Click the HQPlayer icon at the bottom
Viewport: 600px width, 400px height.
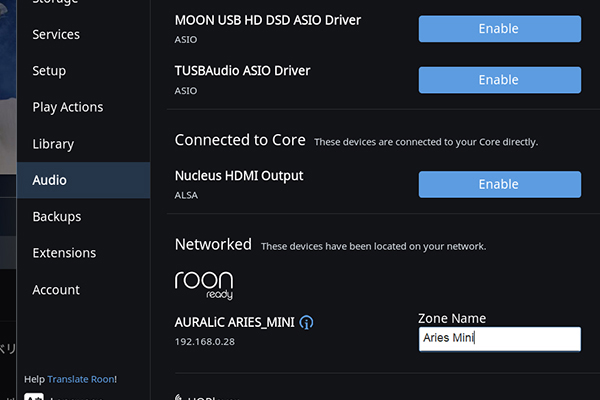tap(180, 397)
